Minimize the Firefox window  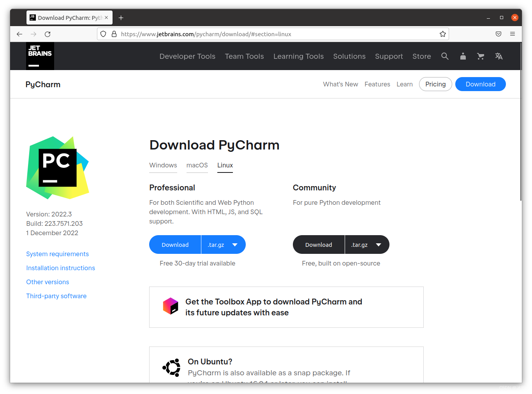488,18
